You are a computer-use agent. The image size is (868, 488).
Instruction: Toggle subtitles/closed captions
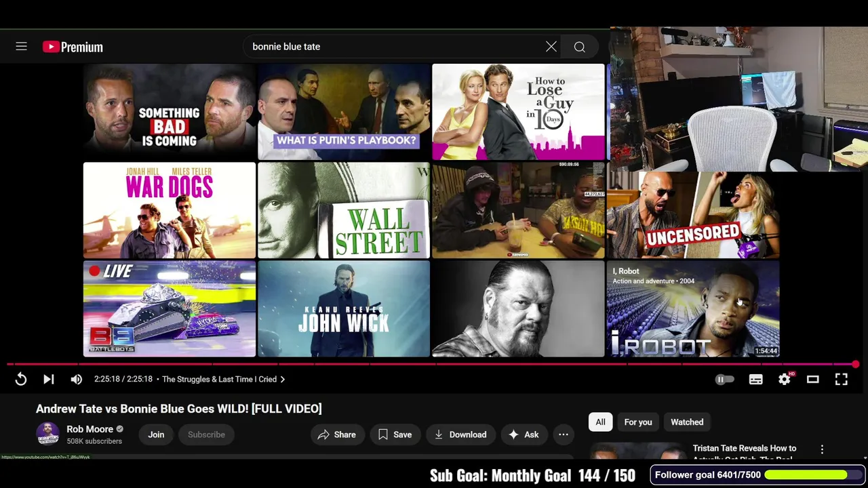click(x=755, y=380)
